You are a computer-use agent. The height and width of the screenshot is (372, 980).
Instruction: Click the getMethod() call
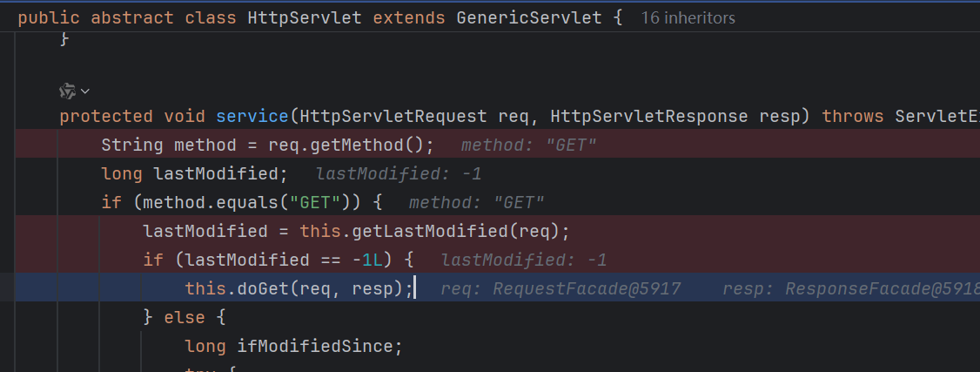352,145
